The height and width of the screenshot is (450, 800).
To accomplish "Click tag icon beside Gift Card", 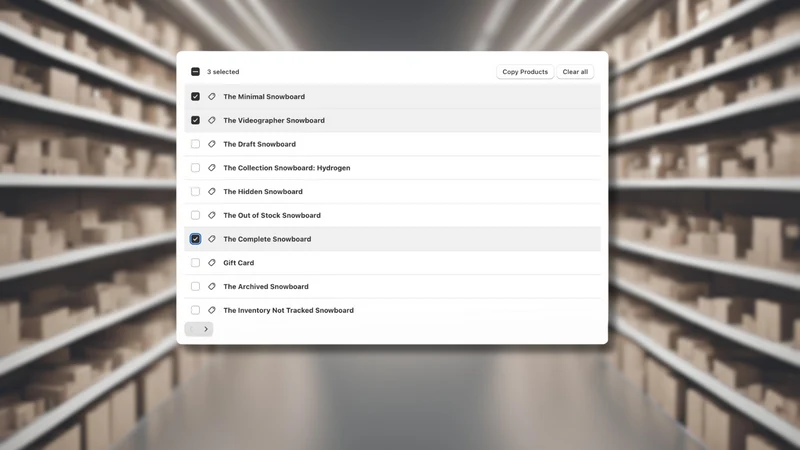I will (212, 263).
